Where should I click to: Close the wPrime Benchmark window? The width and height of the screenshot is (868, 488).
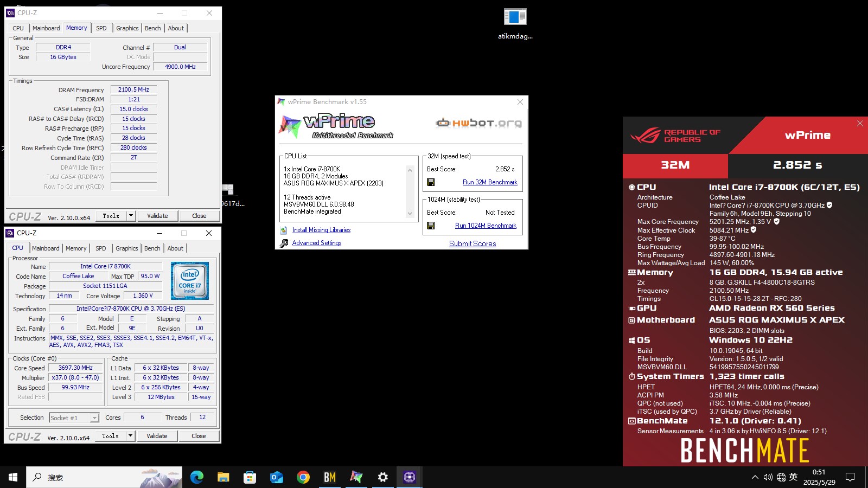[x=520, y=102]
